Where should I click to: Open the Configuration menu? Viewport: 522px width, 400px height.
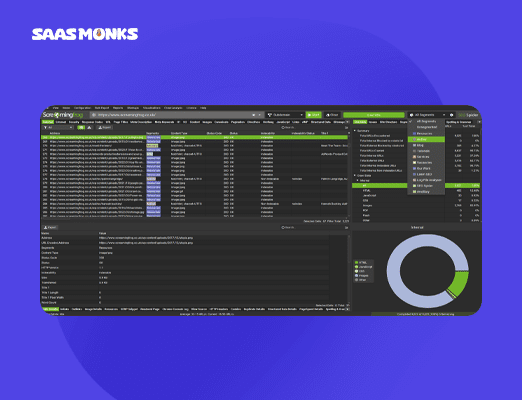(x=82, y=108)
